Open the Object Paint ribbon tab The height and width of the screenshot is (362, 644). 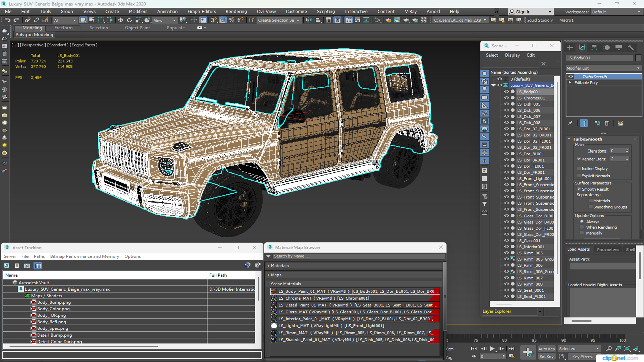(138, 28)
